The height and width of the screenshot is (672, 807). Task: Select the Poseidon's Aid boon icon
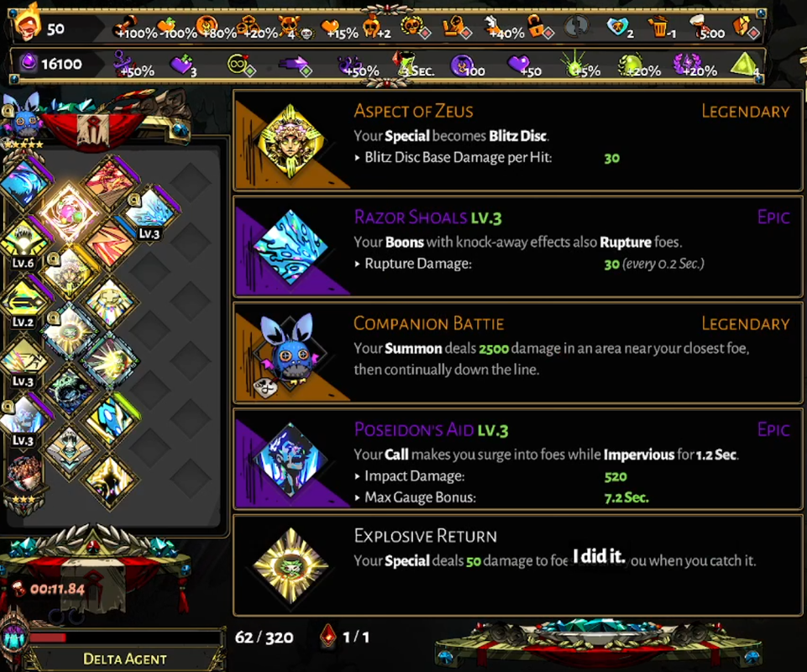(x=291, y=459)
